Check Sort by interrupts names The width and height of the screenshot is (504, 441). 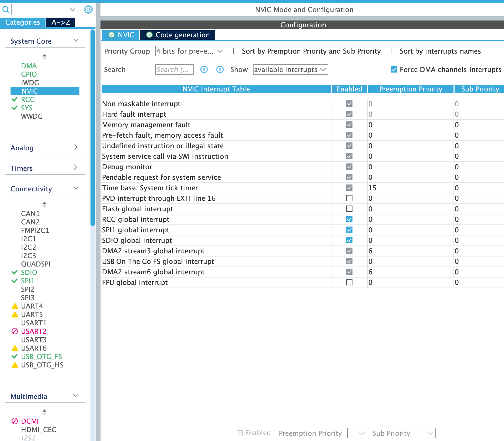coord(394,51)
